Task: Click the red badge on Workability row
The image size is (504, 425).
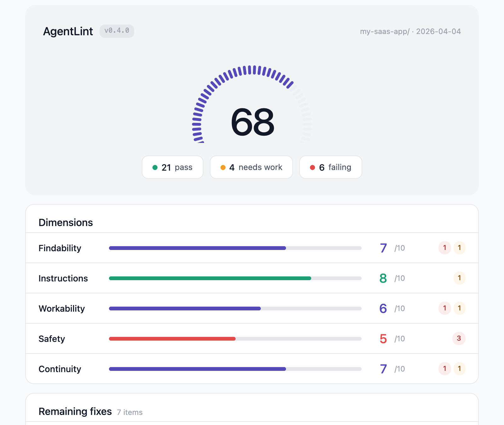Action: [444, 309]
